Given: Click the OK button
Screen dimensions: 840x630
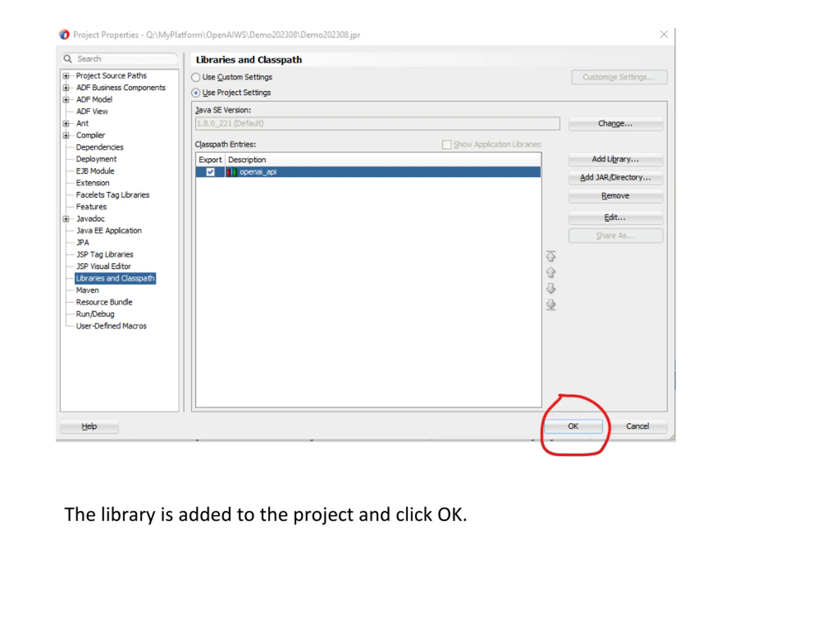Looking at the screenshot, I should [573, 426].
